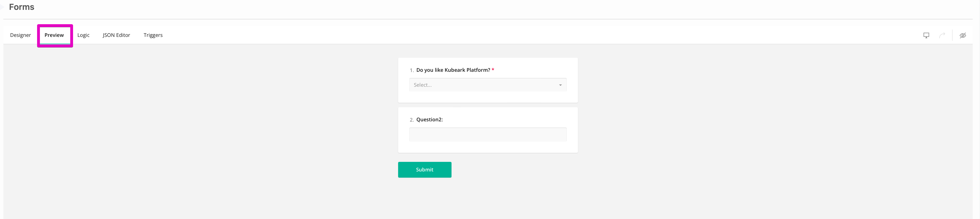Select the Preview tab
The width and height of the screenshot is (980, 219).
point(54,35)
